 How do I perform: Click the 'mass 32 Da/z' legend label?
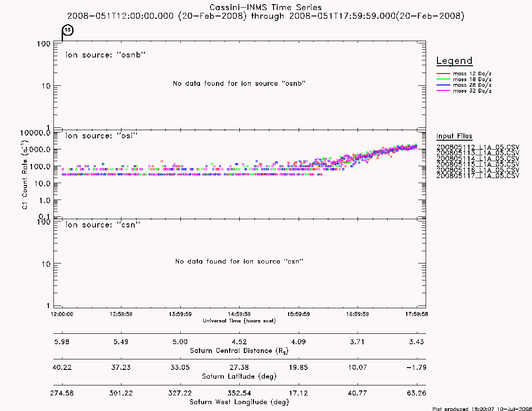point(472,90)
